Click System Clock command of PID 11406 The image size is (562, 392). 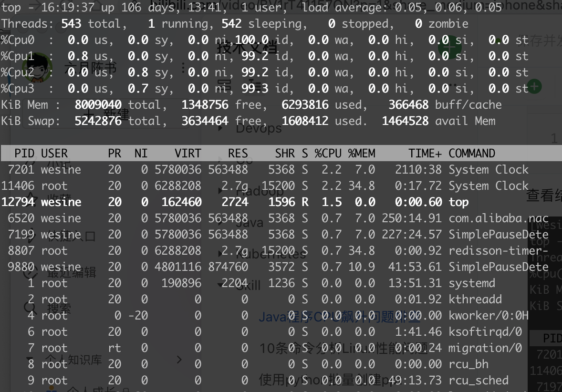pos(489,186)
